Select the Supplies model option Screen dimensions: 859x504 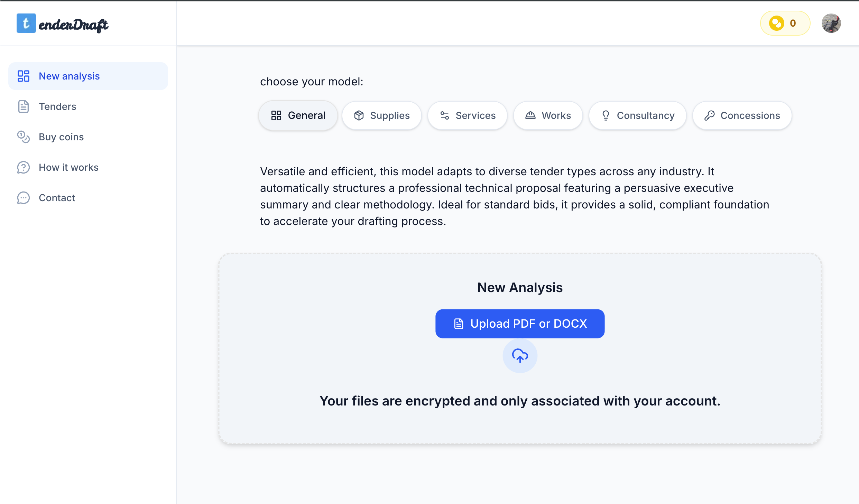pos(382,115)
